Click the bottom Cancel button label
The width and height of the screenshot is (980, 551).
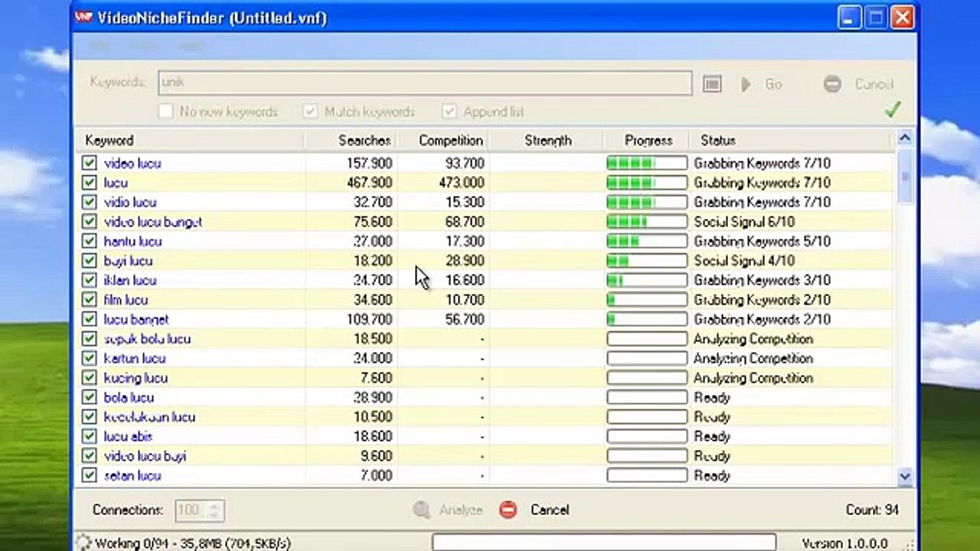click(x=550, y=510)
